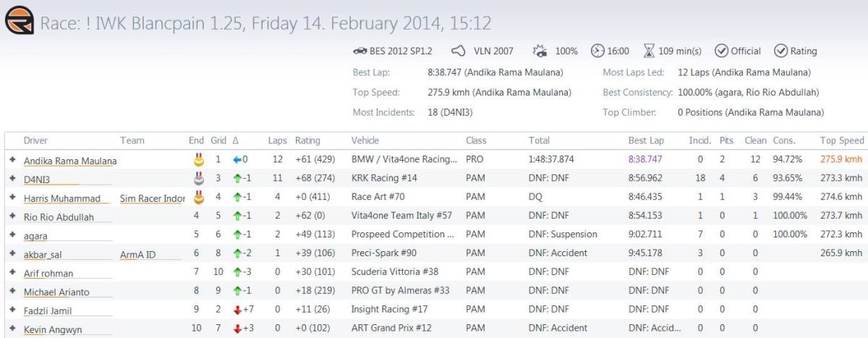Image resolution: width=868 pixels, height=338 pixels.
Task: Click the RaceRoom logo icon
Action: pos(18,22)
